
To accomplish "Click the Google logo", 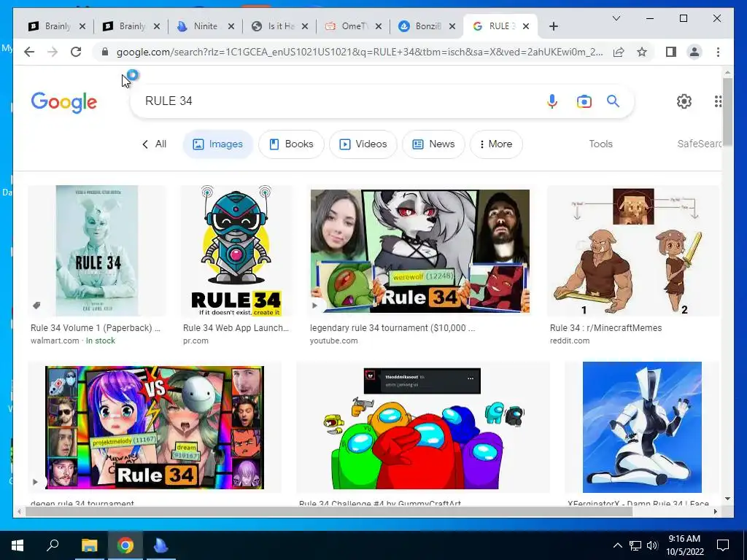I will tap(64, 102).
